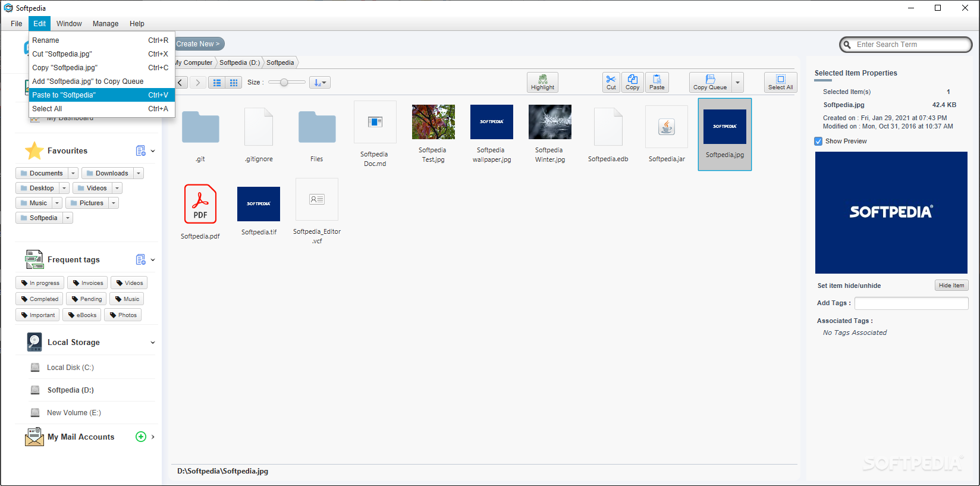Image resolution: width=980 pixels, height=486 pixels.
Task: Select the .git folder
Action: click(200, 135)
